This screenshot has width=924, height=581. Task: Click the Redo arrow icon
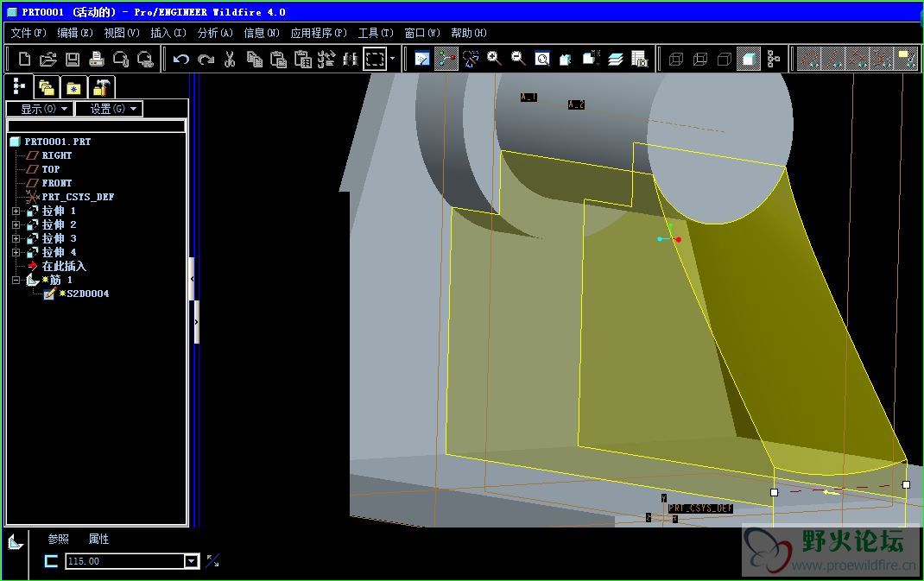pos(205,59)
